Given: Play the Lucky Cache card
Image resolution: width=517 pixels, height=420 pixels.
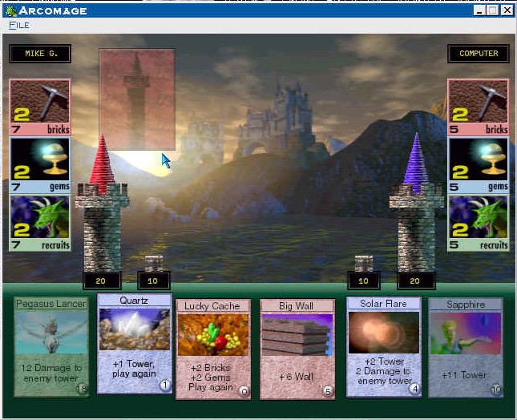Looking at the screenshot, I should coord(213,349).
